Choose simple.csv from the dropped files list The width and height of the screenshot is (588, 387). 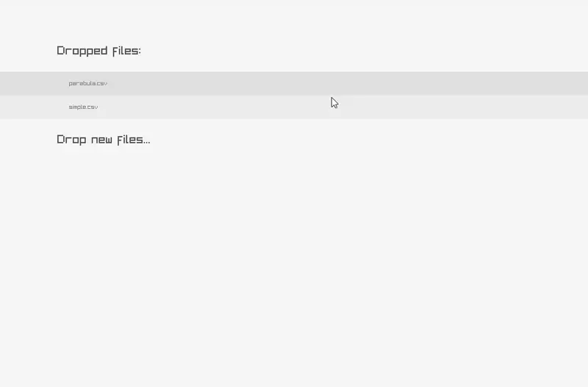83,107
